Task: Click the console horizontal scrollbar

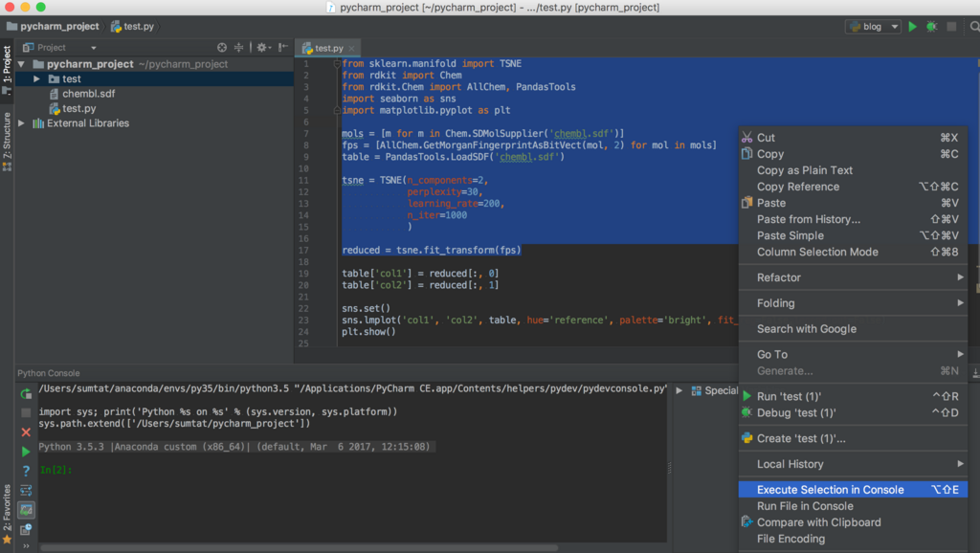Action: click(x=299, y=548)
